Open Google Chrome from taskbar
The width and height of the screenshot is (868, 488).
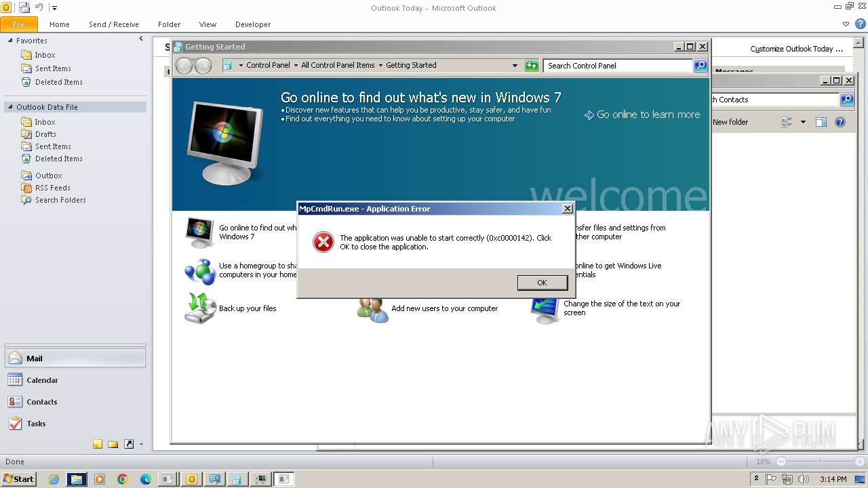(x=122, y=479)
